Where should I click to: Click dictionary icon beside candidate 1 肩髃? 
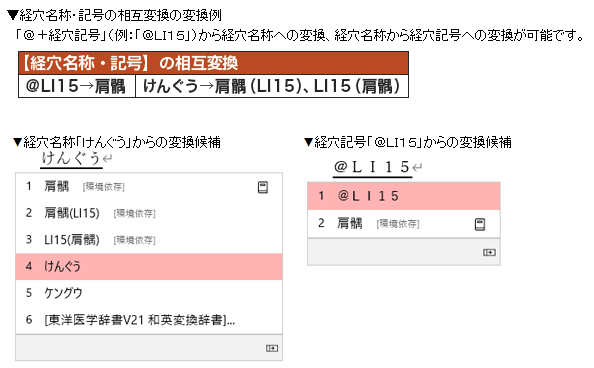pyautogui.click(x=263, y=187)
